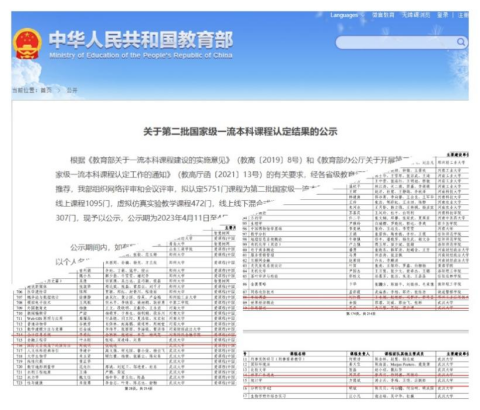Click the text 教高厅函〔2021〕13号

[219, 175]
